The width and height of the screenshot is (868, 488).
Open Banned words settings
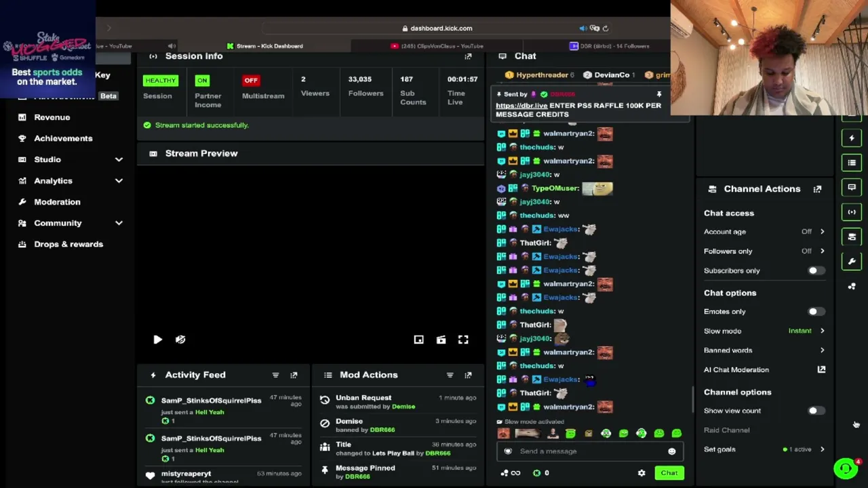pos(764,350)
